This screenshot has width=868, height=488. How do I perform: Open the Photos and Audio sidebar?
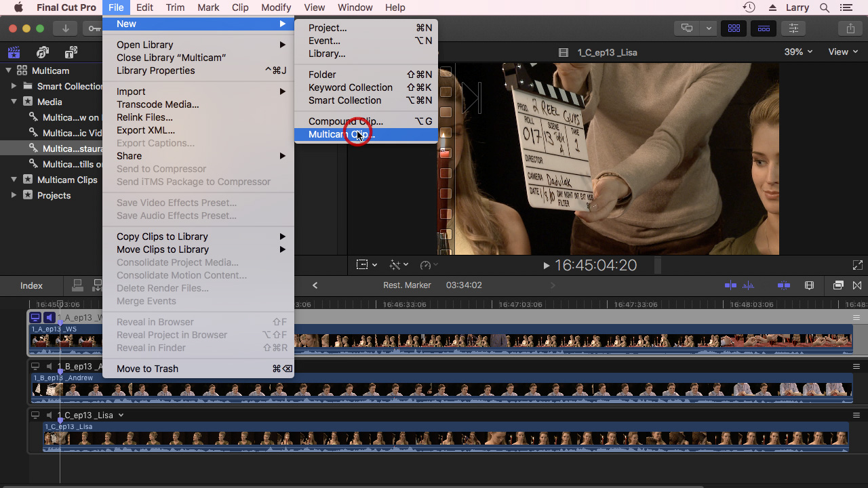point(43,52)
